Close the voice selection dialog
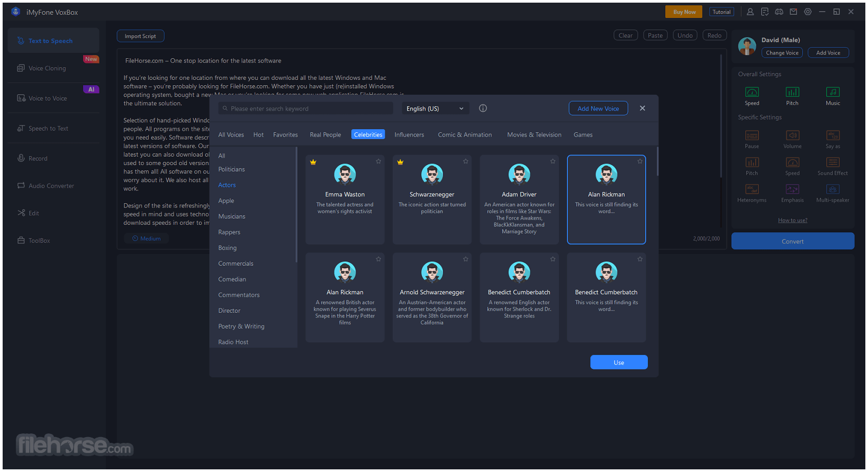868x472 pixels. (x=642, y=108)
